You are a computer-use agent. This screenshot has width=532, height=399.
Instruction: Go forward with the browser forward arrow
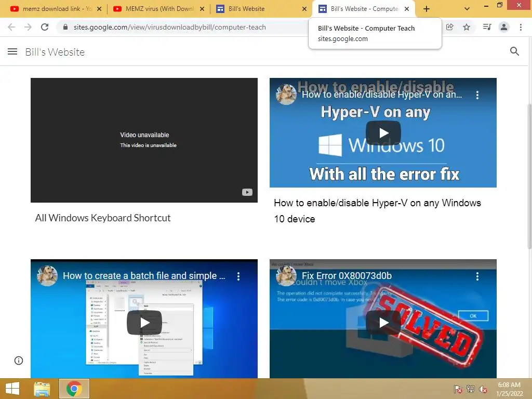click(28, 27)
